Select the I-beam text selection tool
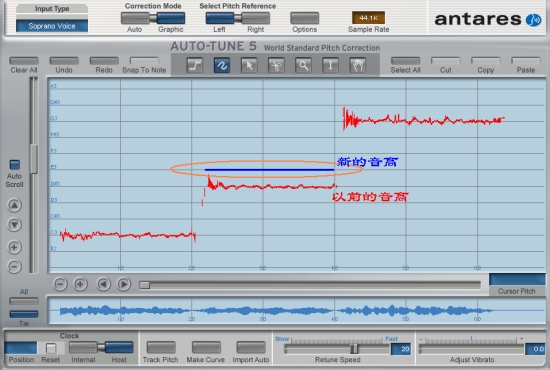This screenshot has height=370, width=550. (x=330, y=65)
